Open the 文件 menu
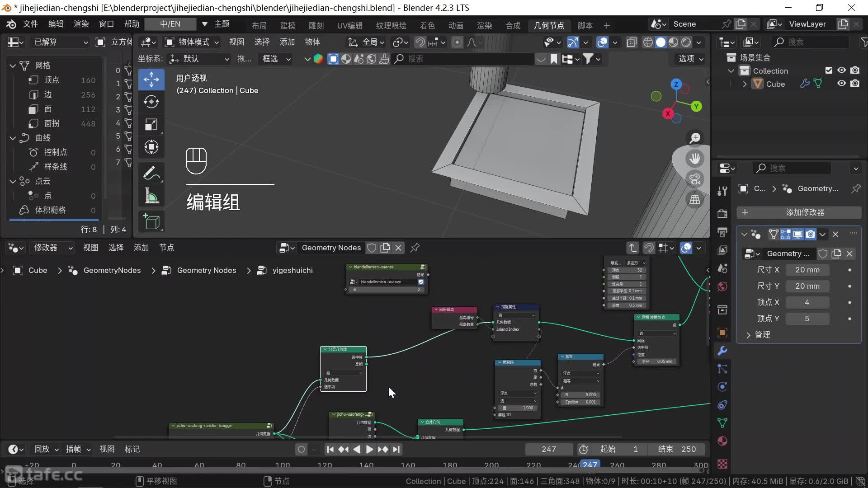This screenshot has height=488, width=868. coord(30,24)
